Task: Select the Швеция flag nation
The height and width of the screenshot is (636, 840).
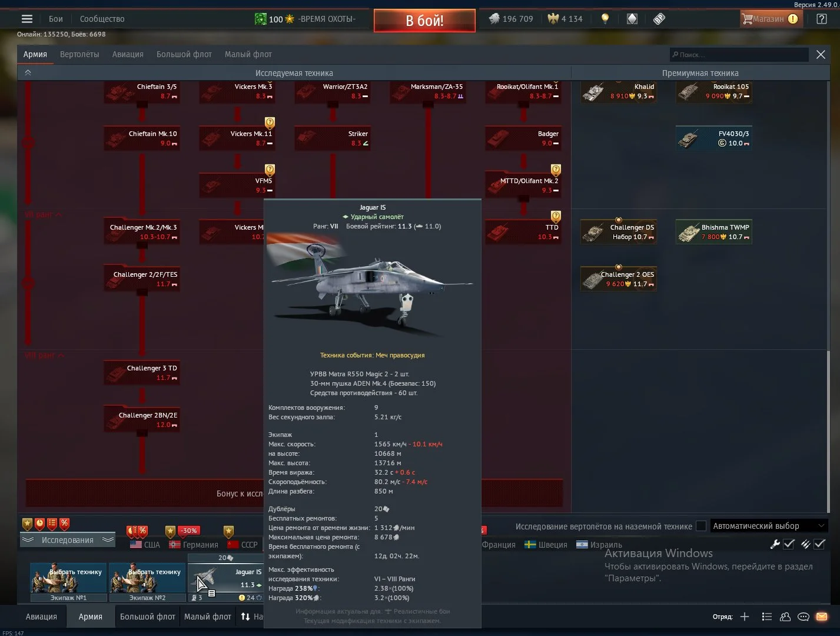Action: point(546,545)
